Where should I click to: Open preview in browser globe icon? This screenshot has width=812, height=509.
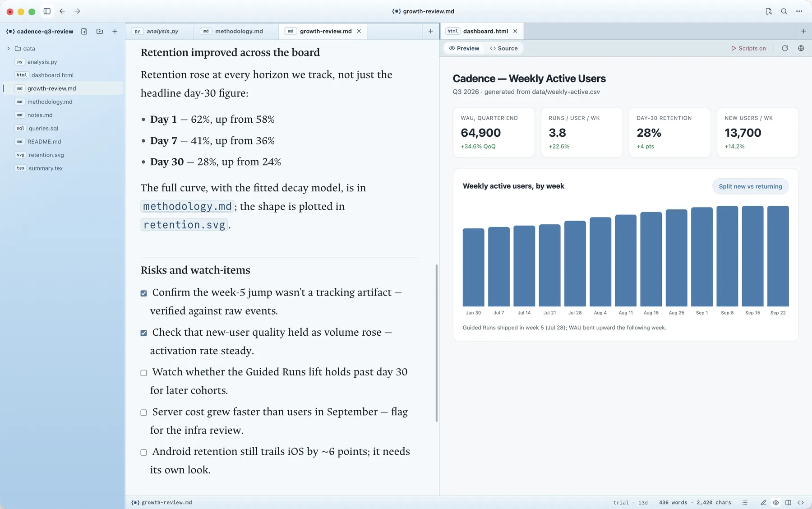coord(801,48)
